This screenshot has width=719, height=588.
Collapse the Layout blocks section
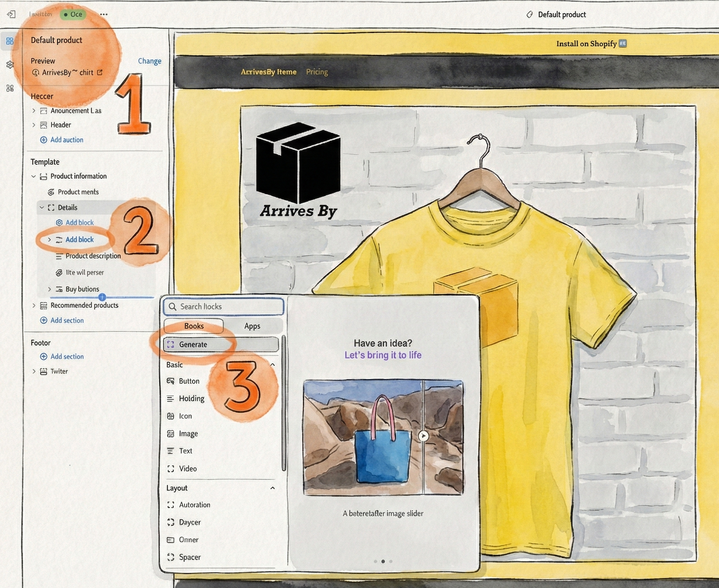tap(273, 488)
